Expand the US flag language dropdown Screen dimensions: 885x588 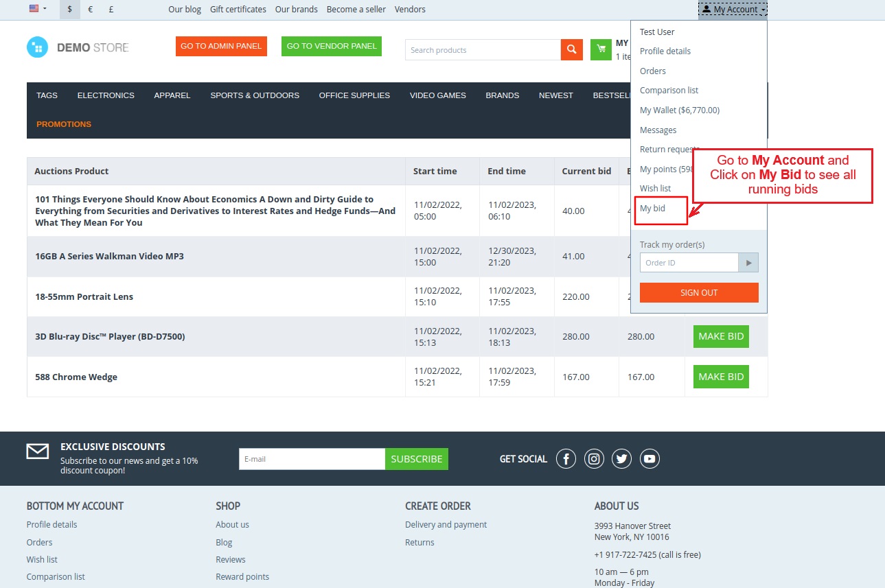[x=38, y=9]
